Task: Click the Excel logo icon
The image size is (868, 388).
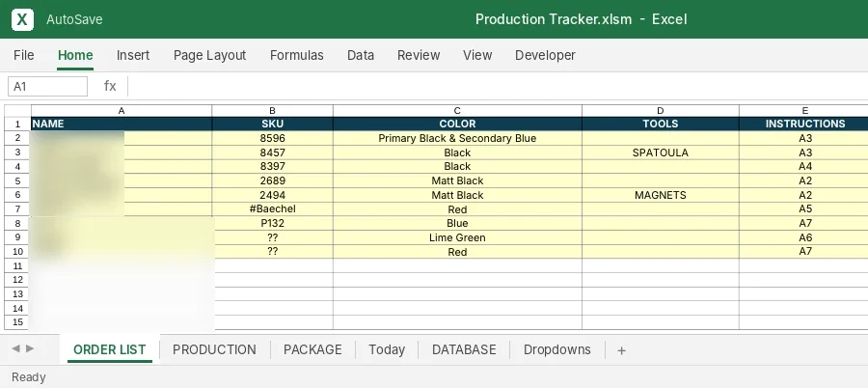Action: coord(22,19)
